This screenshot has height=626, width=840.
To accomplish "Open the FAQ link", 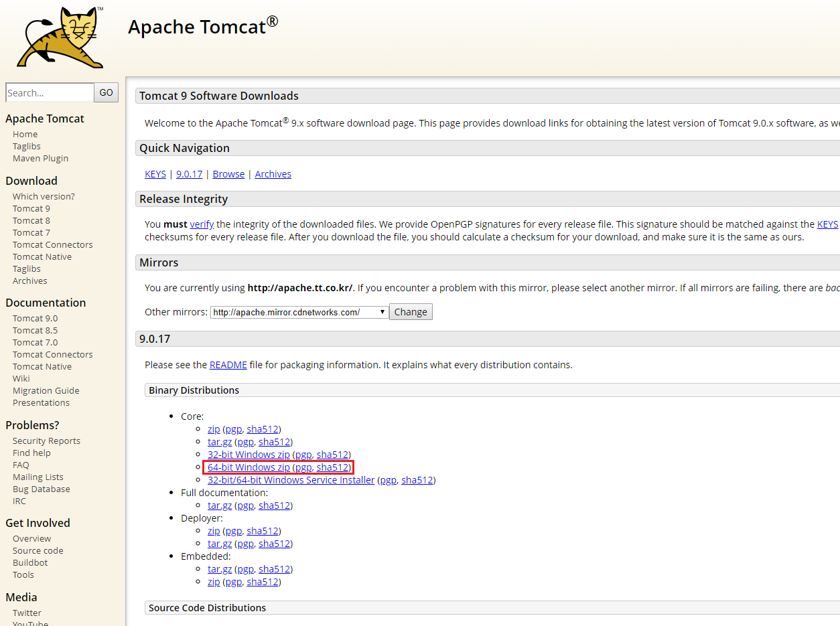I will pos(21,465).
